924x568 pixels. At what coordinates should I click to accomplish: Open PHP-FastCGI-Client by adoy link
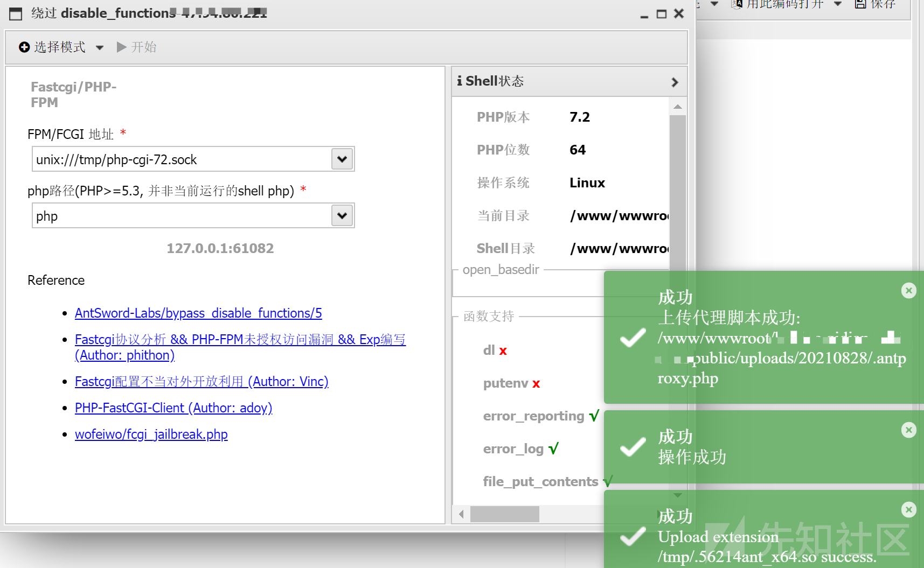pyautogui.click(x=173, y=408)
